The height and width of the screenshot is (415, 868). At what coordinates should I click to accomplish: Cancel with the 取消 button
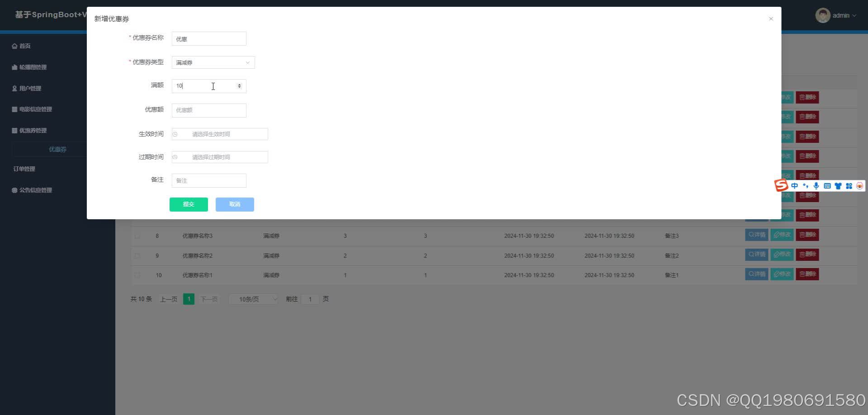(x=235, y=204)
